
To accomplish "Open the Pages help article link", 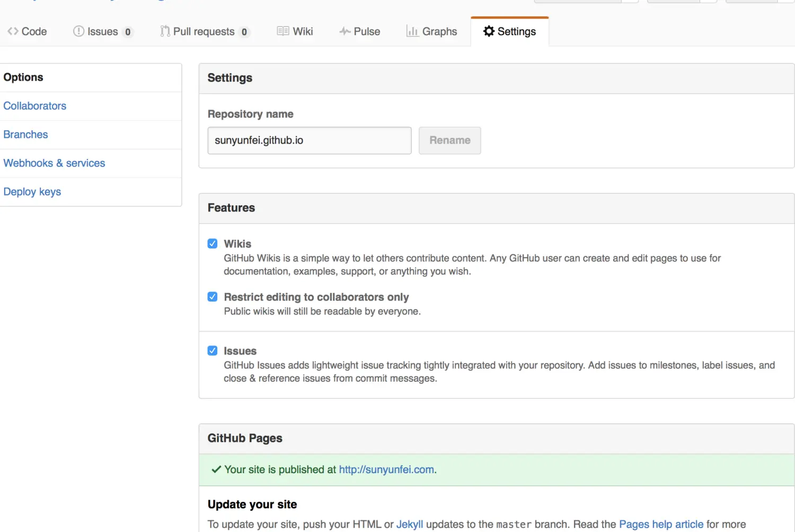I will [661, 524].
